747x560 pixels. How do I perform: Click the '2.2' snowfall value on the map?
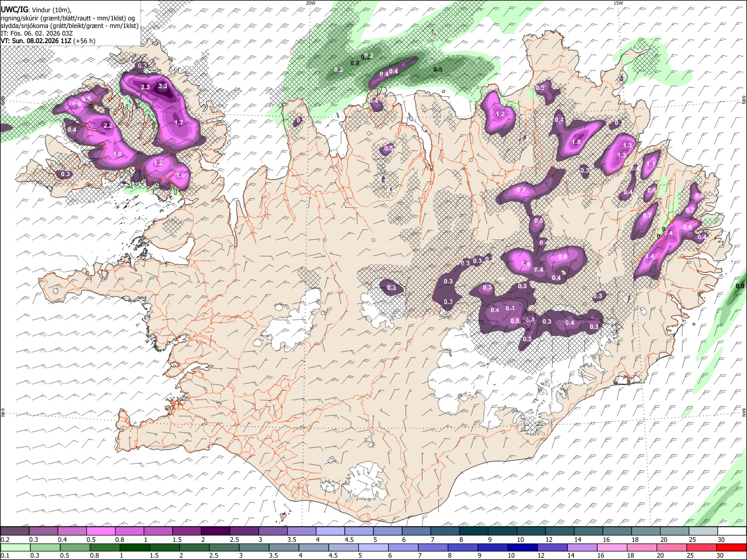pos(107,125)
